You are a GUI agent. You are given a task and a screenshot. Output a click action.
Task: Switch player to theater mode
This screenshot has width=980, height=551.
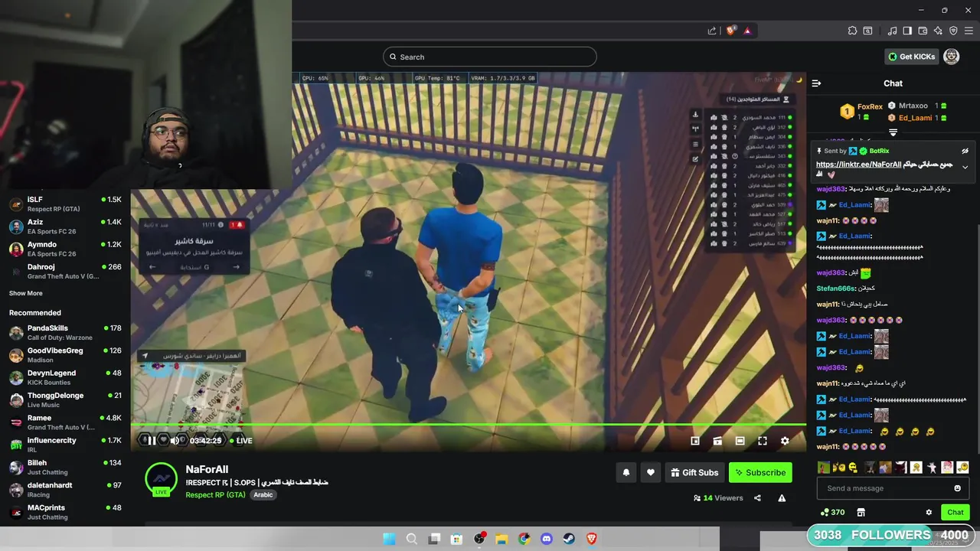[740, 441]
